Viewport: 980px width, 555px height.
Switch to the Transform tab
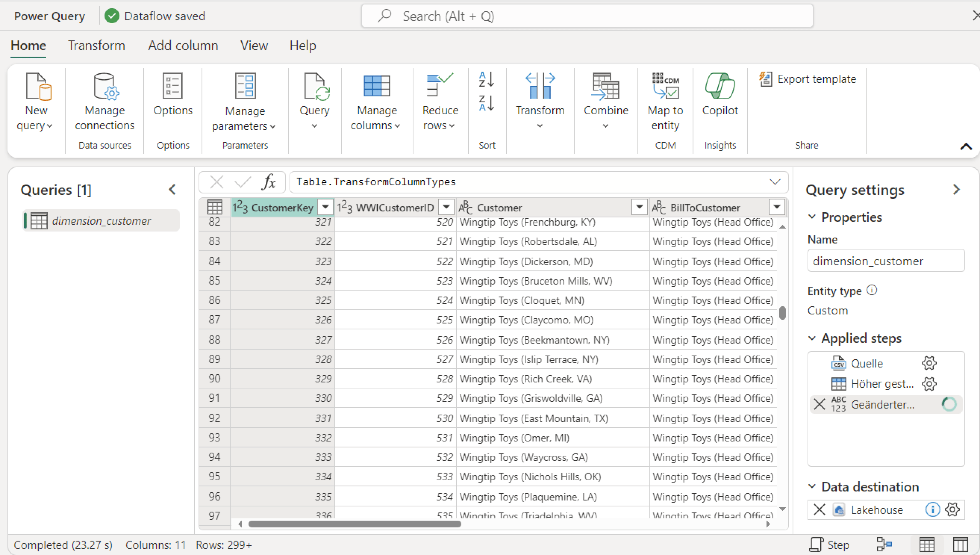click(96, 45)
